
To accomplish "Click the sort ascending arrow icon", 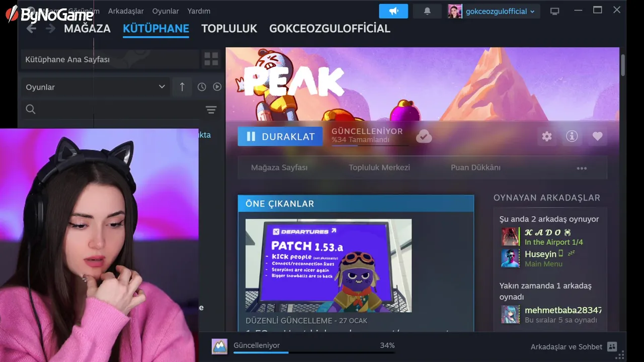I will pos(182,87).
